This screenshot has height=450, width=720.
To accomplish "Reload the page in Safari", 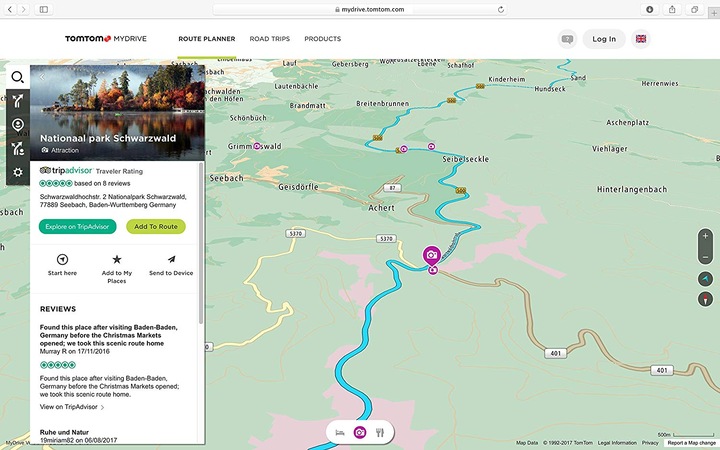I will (x=501, y=9).
